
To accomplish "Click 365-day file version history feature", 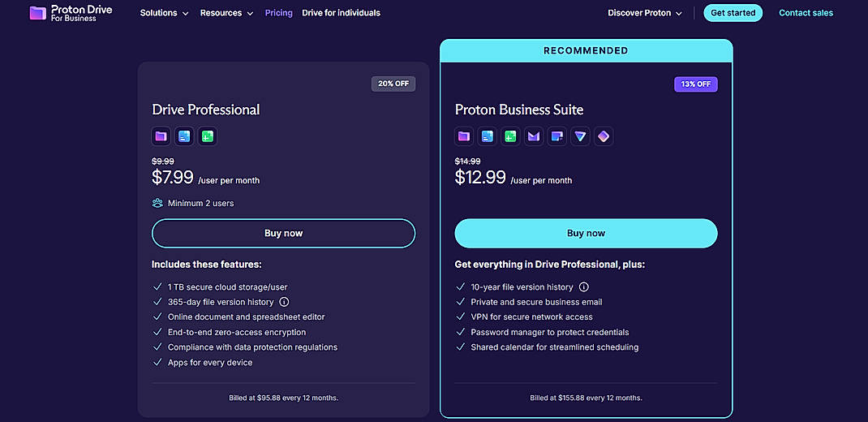I will click(221, 302).
